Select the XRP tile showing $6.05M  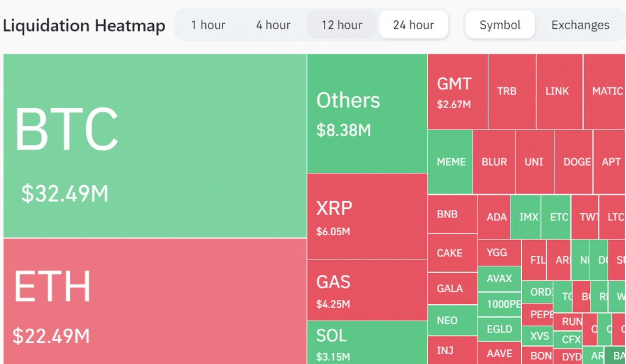tap(365, 217)
